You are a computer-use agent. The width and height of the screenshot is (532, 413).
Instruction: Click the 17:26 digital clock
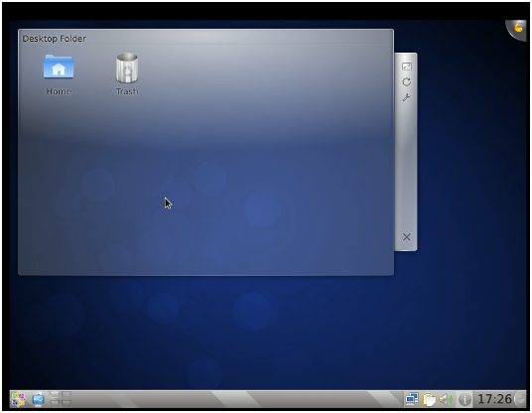(494, 399)
